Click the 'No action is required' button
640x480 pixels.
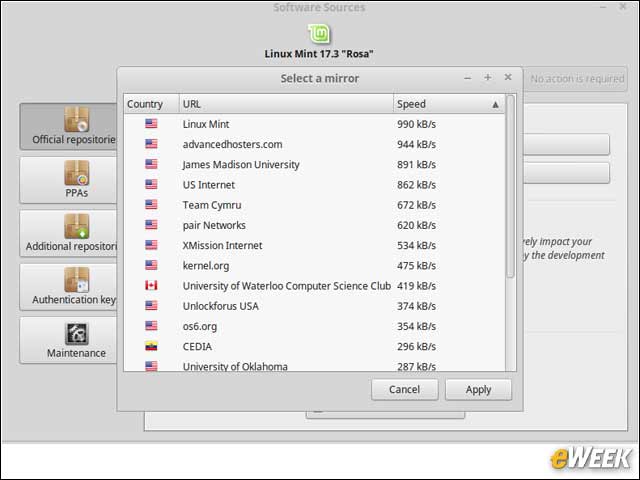pyautogui.click(x=577, y=78)
